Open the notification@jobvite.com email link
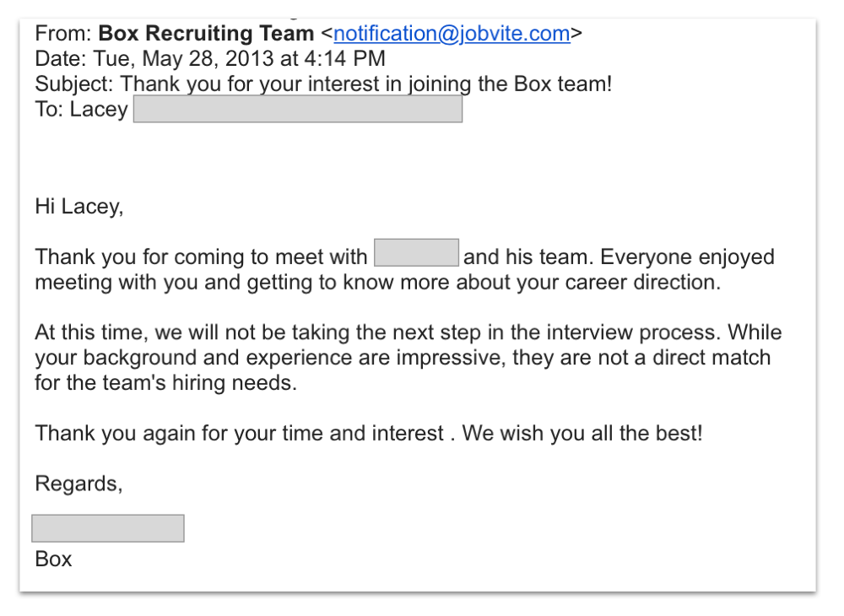Screen dimensions: 844x616 452,34
